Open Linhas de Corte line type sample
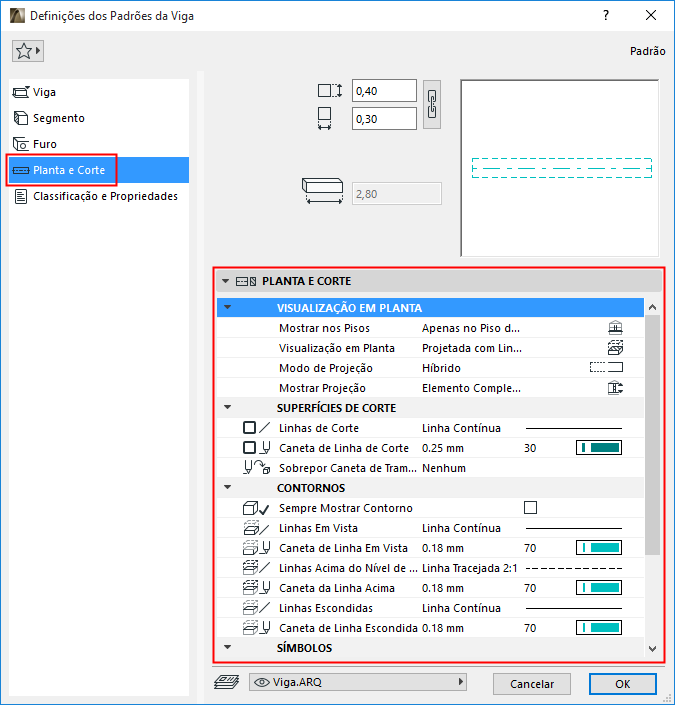 (574, 428)
